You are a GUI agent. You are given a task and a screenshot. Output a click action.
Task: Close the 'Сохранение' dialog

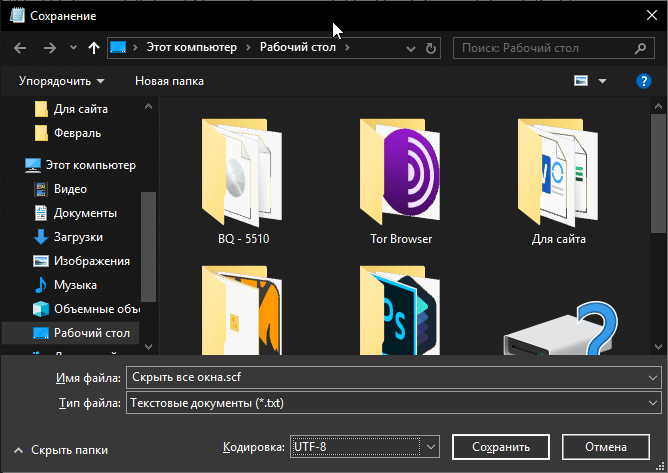coord(651,15)
